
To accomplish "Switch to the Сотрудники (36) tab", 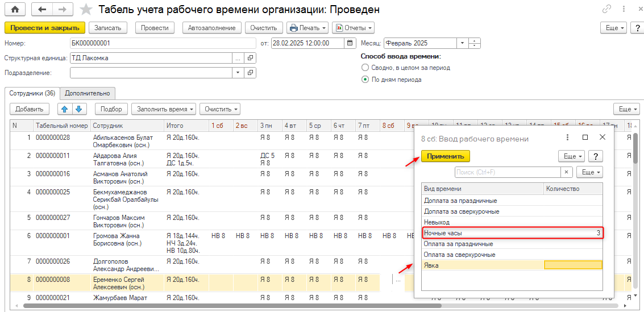I will pos(32,93).
